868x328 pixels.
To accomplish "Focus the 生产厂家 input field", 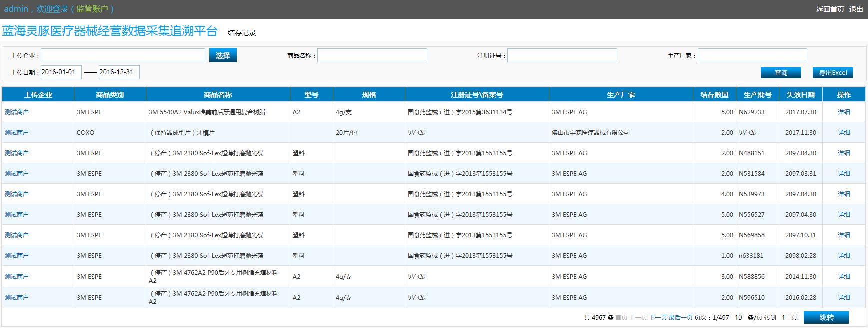I will pos(752,55).
